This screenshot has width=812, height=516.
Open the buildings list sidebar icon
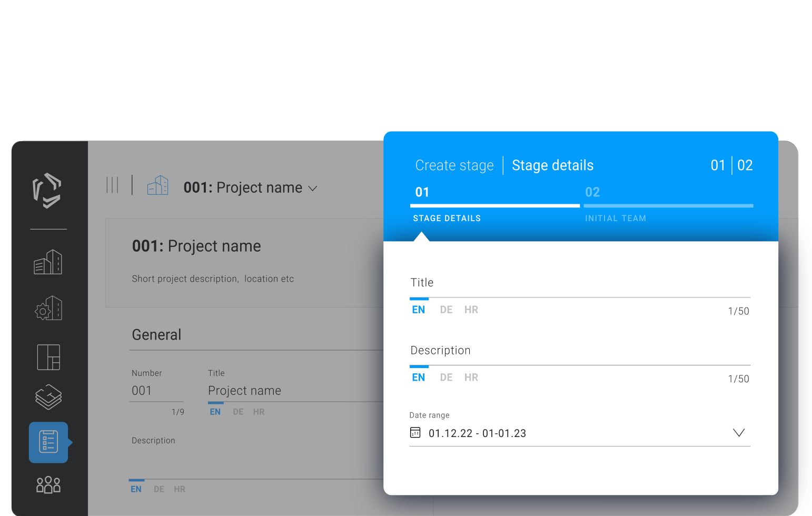tap(48, 262)
